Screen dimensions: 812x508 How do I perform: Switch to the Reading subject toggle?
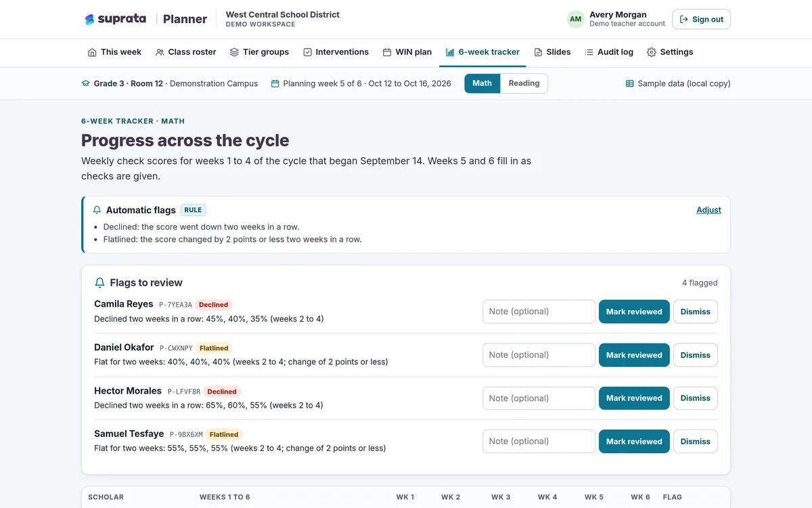click(x=524, y=83)
